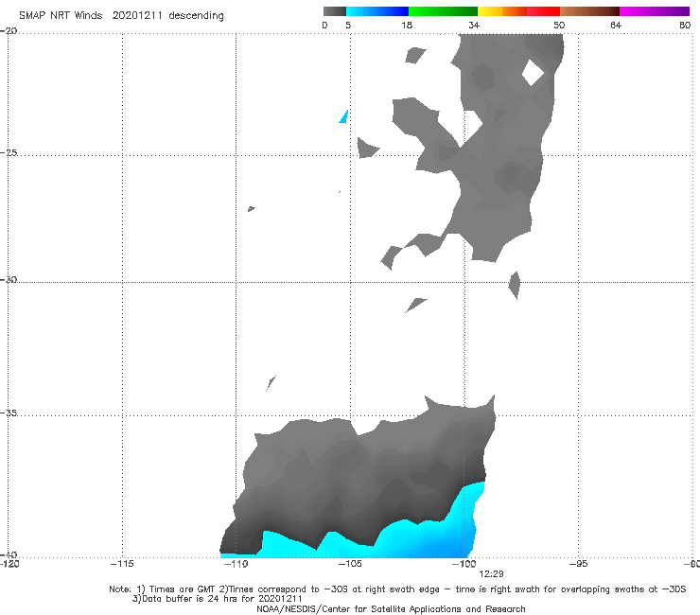This screenshot has width=700, height=615.
Task: Select the brown 50–64 colorbar segment
Action: pos(589,11)
